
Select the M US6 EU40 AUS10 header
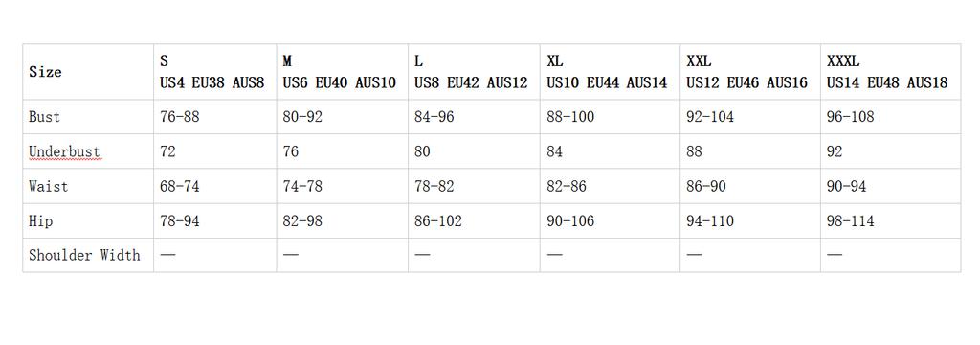pyautogui.click(x=343, y=71)
